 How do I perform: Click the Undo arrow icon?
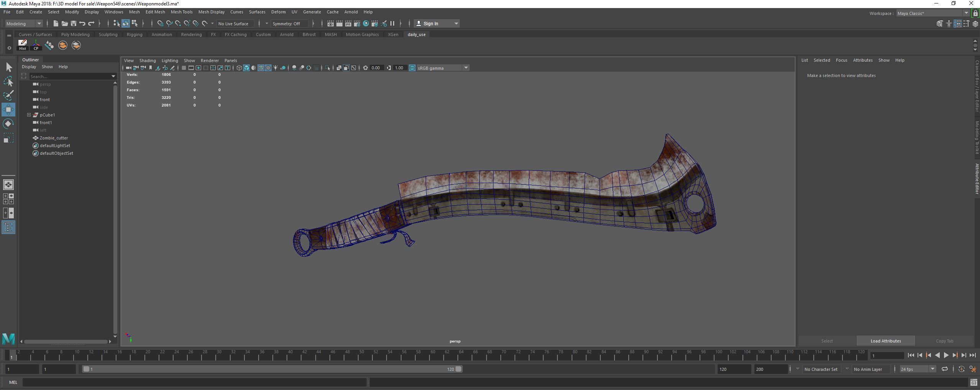click(x=82, y=23)
